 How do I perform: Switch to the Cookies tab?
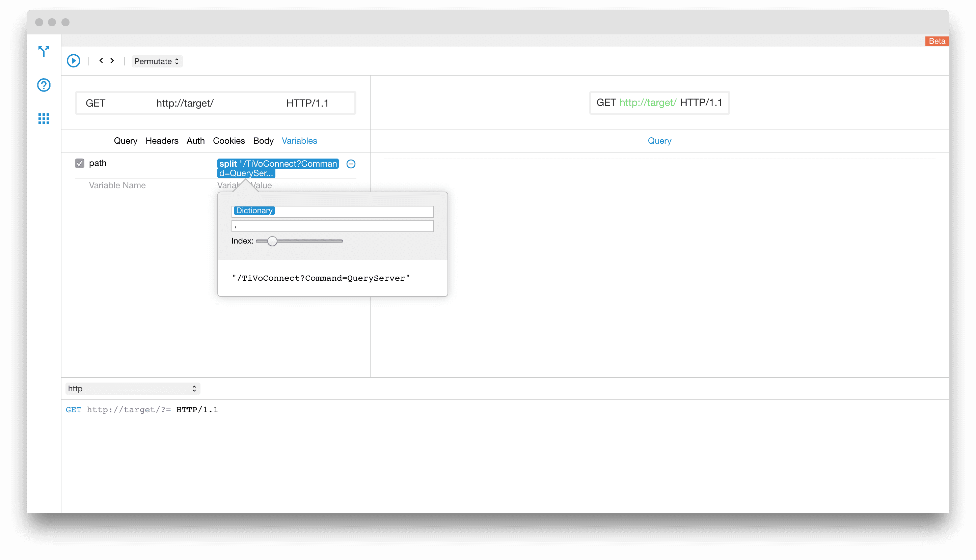[229, 141]
